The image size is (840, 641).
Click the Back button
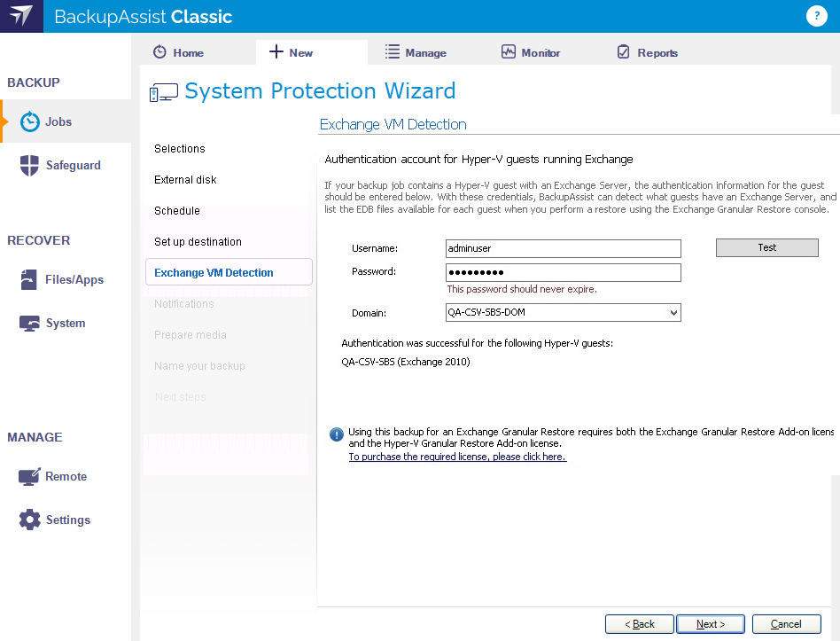[x=640, y=624]
